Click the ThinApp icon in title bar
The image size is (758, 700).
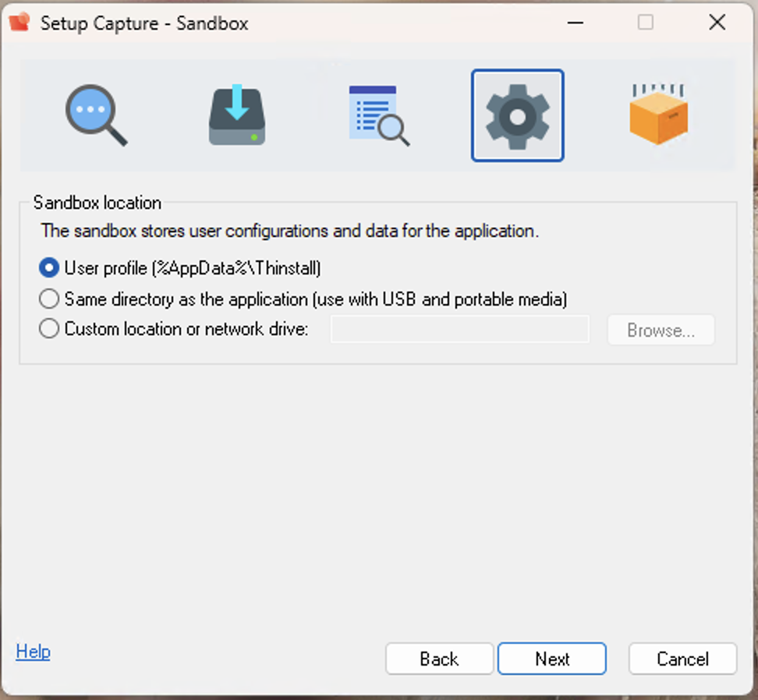20,23
